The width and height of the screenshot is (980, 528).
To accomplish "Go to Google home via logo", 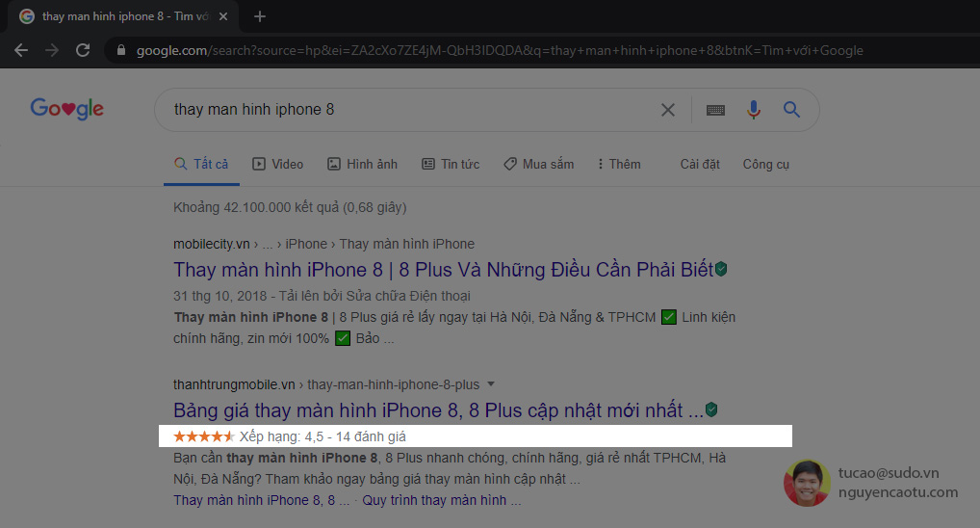I will click(x=66, y=109).
